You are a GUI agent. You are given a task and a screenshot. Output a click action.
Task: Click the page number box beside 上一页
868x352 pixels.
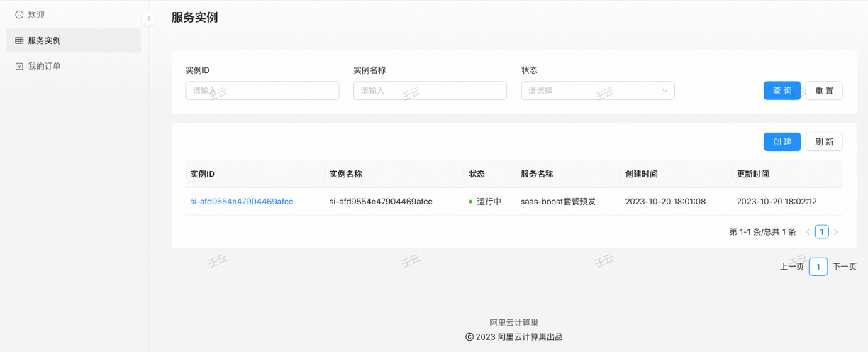[x=818, y=267]
